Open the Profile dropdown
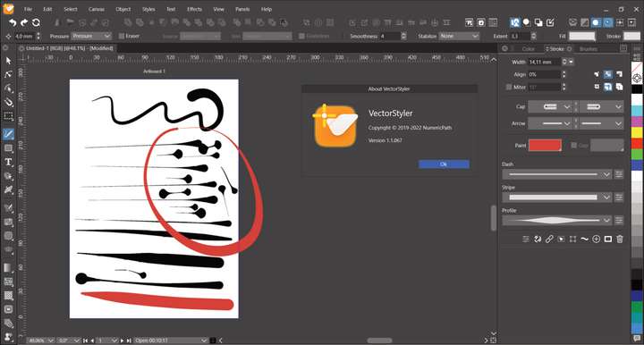Viewport: 644px width, 345px height. [x=557, y=220]
